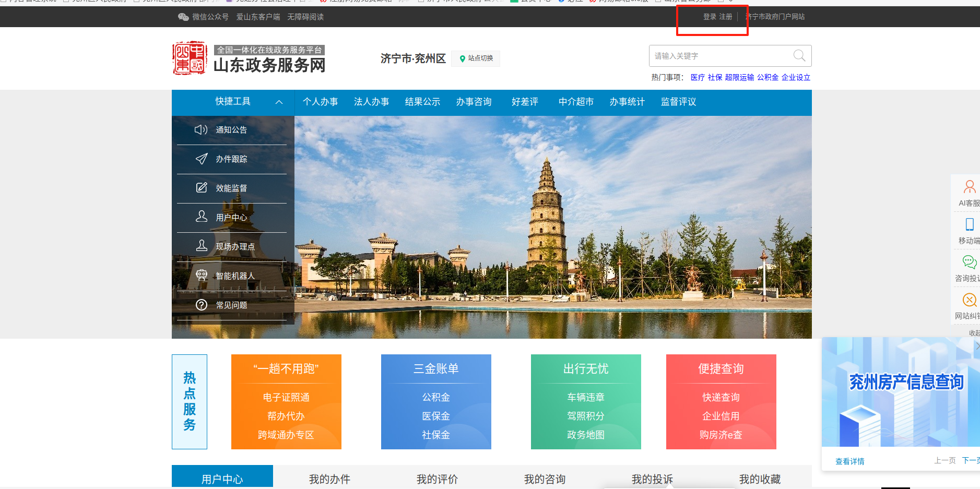This screenshot has width=980, height=489.
Task: Collapse the right floating sidebar 收起
Action: pyautogui.click(x=974, y=332)
